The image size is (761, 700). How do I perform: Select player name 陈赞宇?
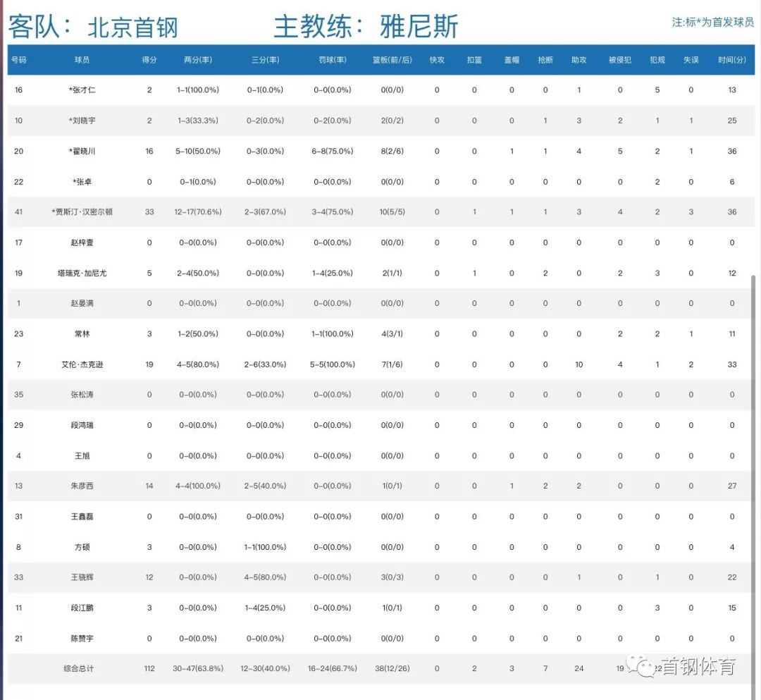82,638
